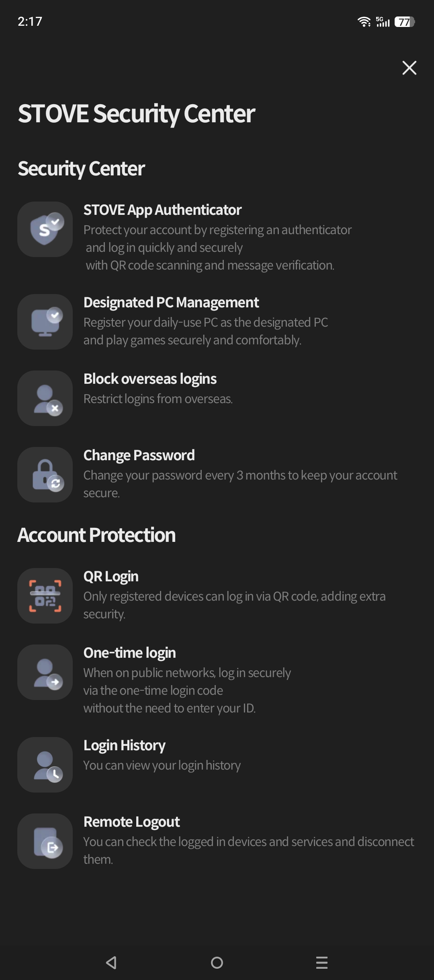Image resolution: width=434 pixels, height=980 pixels.
Task: Tap the Login History clock icon
Action: coord(45,765)
